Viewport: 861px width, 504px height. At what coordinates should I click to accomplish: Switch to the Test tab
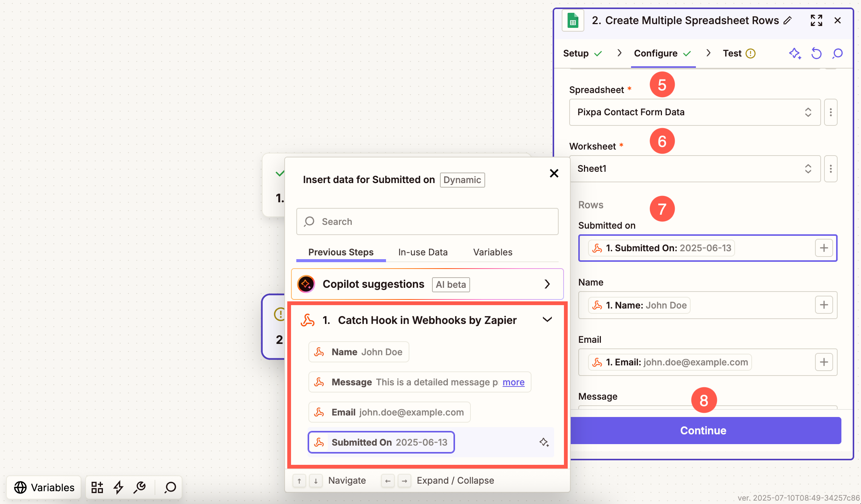739,53
